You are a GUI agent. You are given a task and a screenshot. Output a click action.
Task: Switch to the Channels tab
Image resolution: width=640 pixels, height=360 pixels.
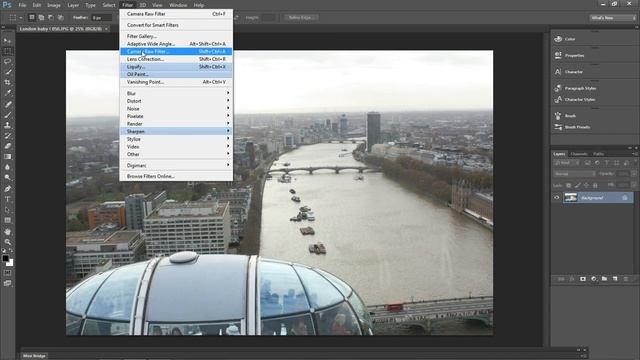tap(579, 154)
